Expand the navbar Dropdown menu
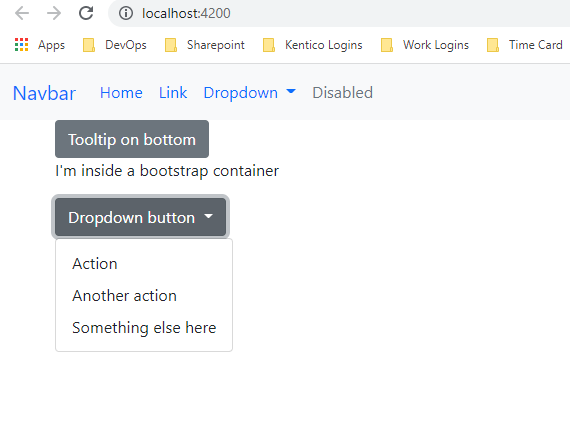This screenshot has height=442, width=570. (250, 93)
